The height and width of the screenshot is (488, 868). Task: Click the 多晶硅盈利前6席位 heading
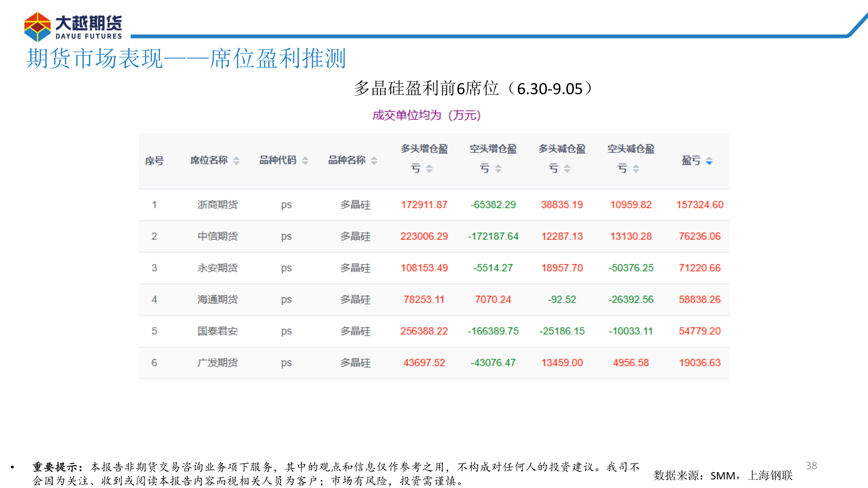tap(472, 88)
